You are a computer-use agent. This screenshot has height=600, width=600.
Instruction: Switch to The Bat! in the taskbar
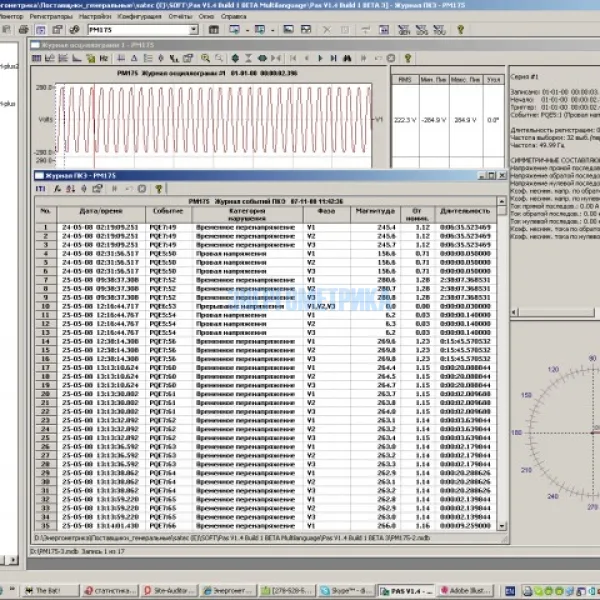[x=49, y=591]
